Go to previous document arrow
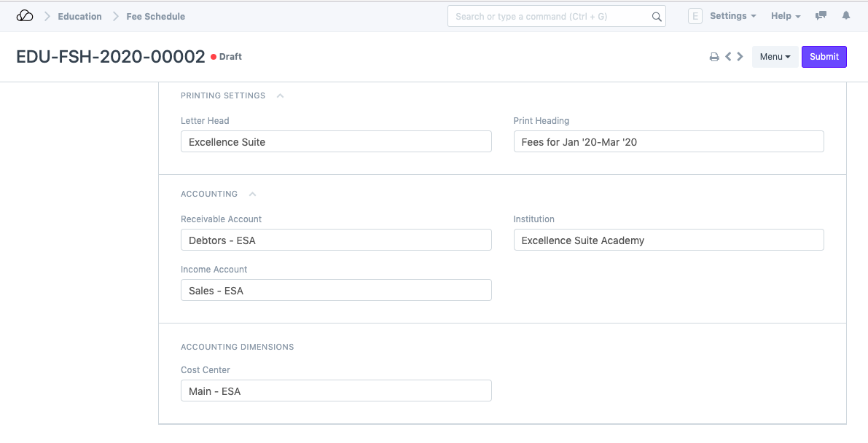The width and height of the screenshot is (868, 443). pos(728,57)
